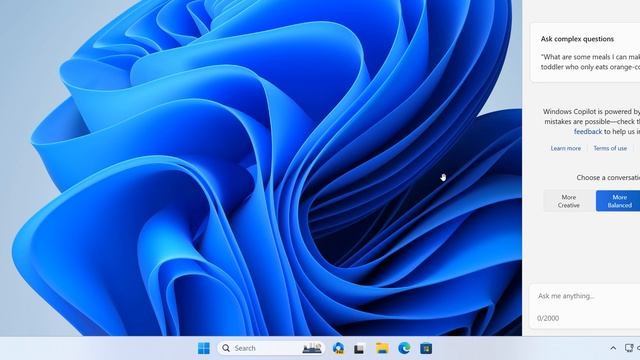Click the feedback link in Copilot
The height and width of the screenshot is (360, 640).
[x=588, y=131]
